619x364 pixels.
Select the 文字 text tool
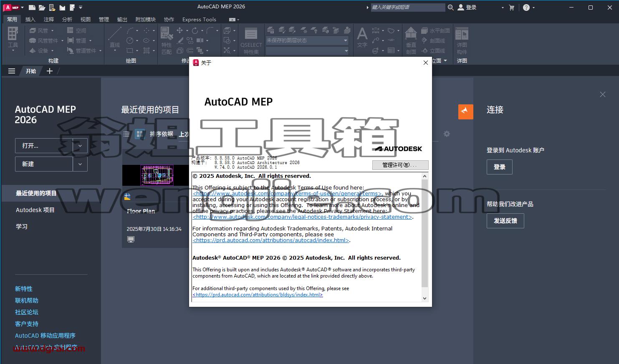pos(362,38)
